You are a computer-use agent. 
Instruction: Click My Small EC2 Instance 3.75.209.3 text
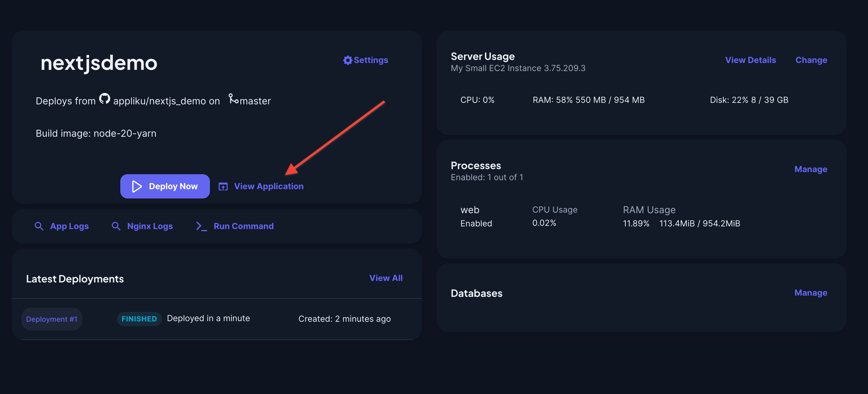coord(518,68)
